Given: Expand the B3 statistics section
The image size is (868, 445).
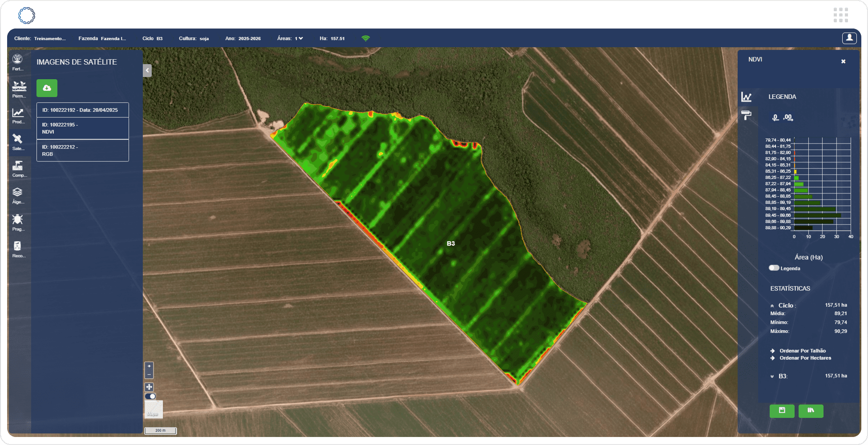Looking at the screenshot, I should 772,376.
